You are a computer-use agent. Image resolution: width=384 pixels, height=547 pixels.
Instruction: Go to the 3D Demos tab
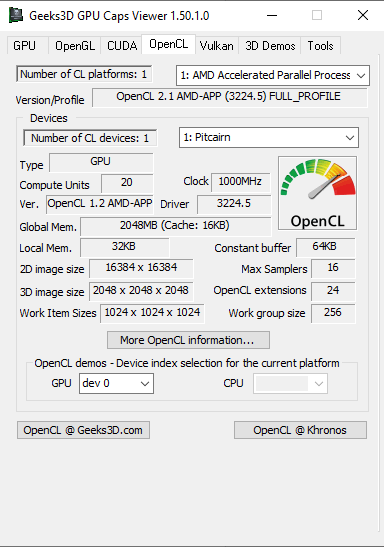(270, 46)
